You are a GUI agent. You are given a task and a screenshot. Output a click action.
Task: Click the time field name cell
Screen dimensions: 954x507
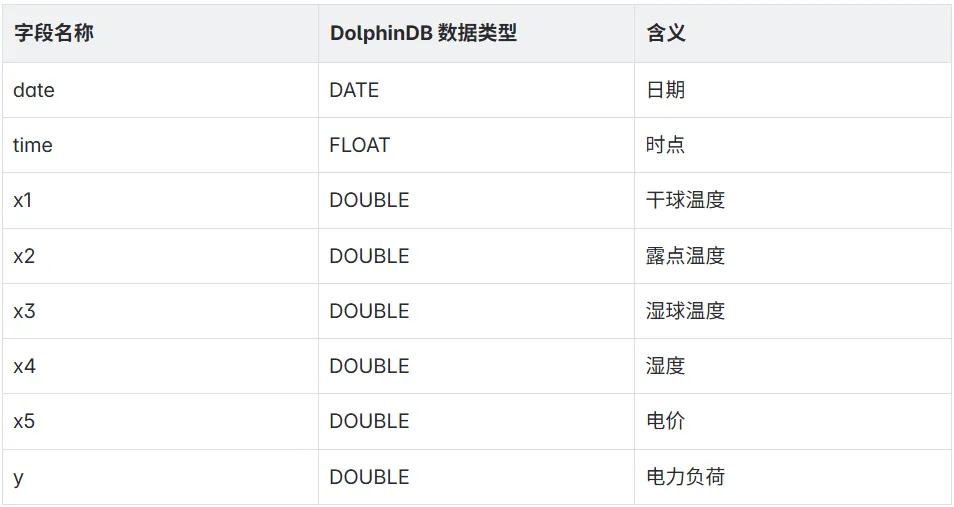160,145
